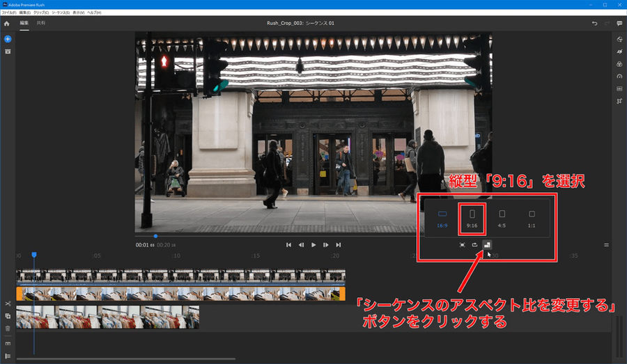Image resolution: width=627 pixels, height=364 pixels.
Task: Open the crop and rotate panel icon
Action: [x=619, y=101]
